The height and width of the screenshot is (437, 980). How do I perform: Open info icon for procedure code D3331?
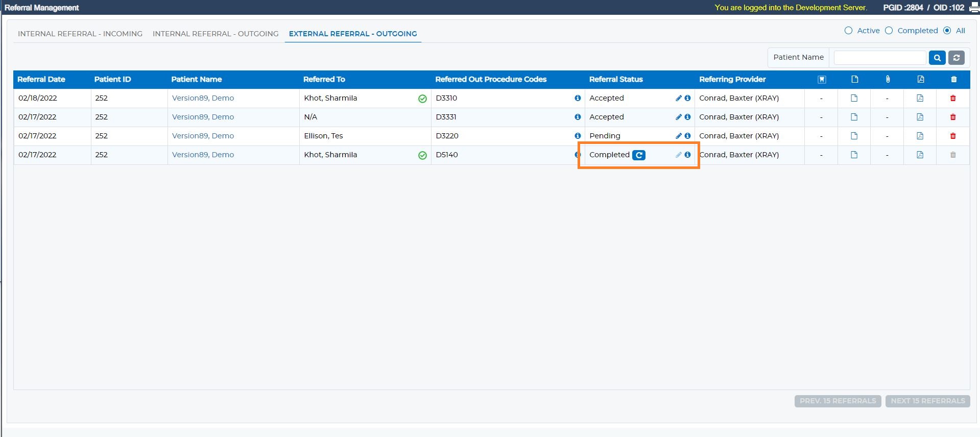(578, 117)
